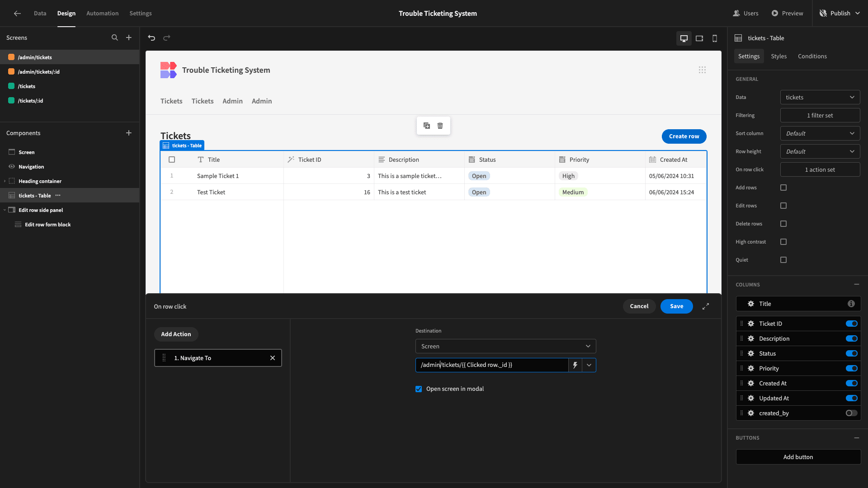The height and width of the screenshot is (488, 868).
Task: Undo the last change
Action: (151, 38)
